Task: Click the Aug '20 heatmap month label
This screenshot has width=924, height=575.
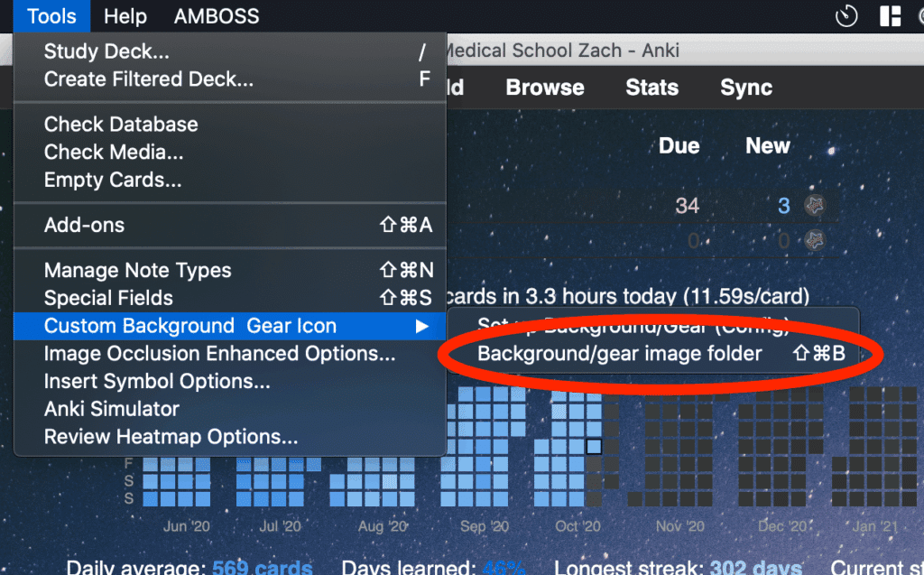Action: (383, 526)
